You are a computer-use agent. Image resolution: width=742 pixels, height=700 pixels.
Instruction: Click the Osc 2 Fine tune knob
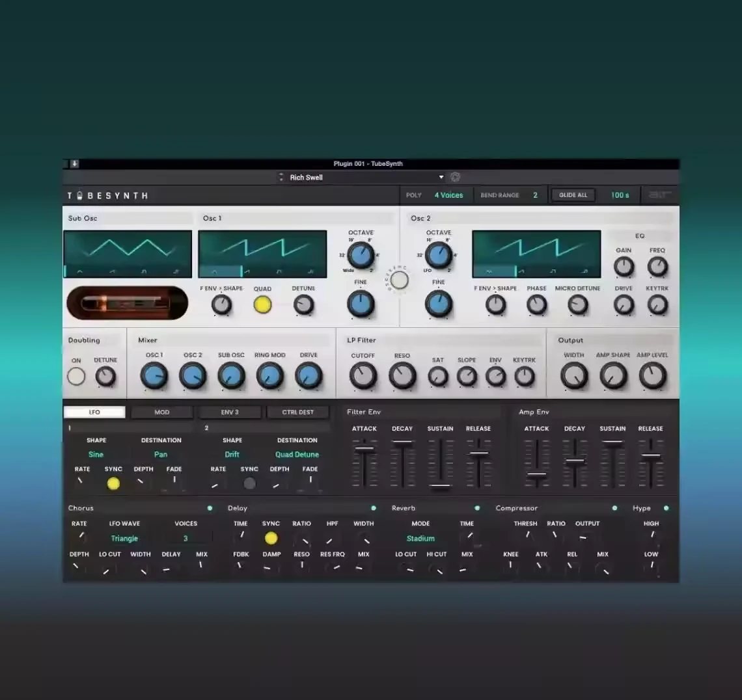438,304
